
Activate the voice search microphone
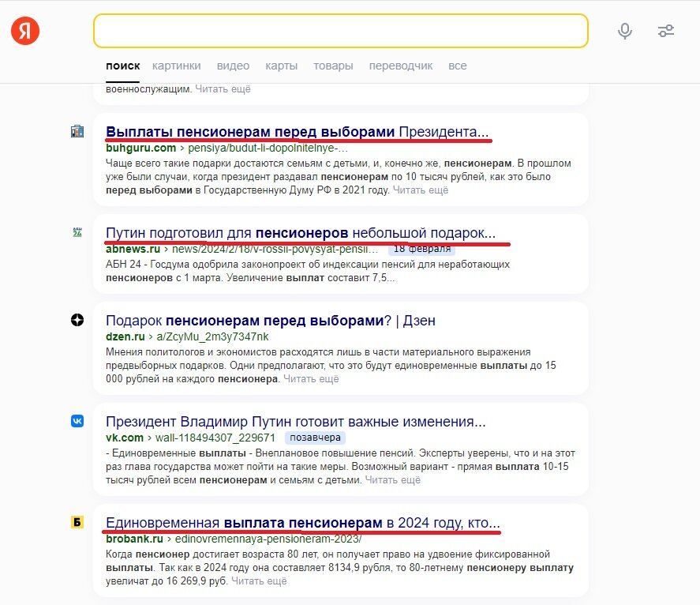coord(624,31)
